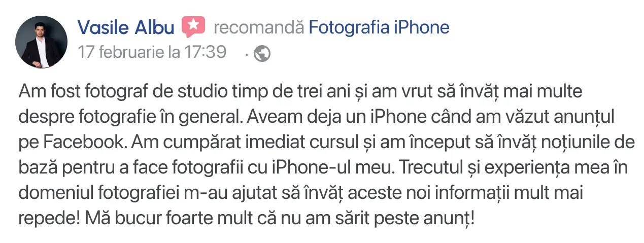The width and height of the screenshot is (644, 243).
Task: Click the word recomandă in the header
Action: pos(259,27)
